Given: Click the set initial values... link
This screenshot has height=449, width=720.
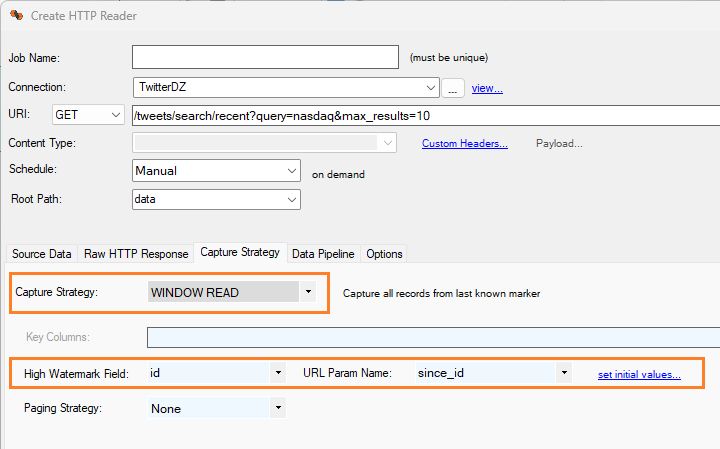Looking at the screenshot, I should (x=639, y=374).
